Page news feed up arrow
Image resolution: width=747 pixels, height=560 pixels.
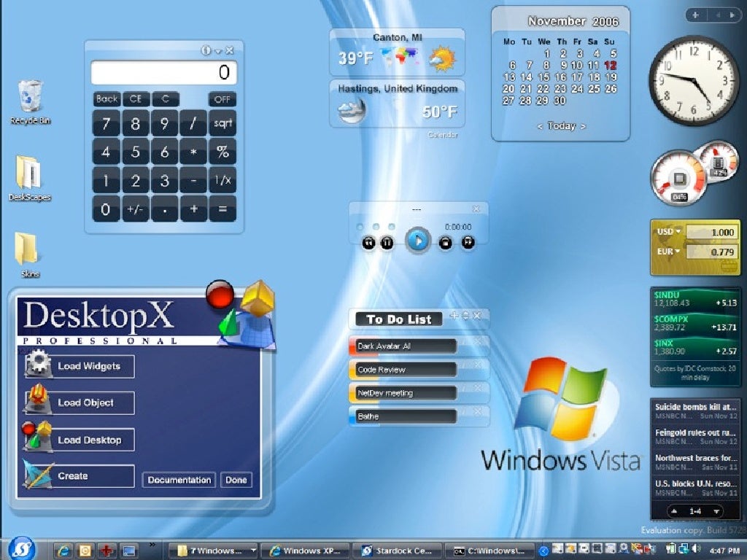click(674, 511)
